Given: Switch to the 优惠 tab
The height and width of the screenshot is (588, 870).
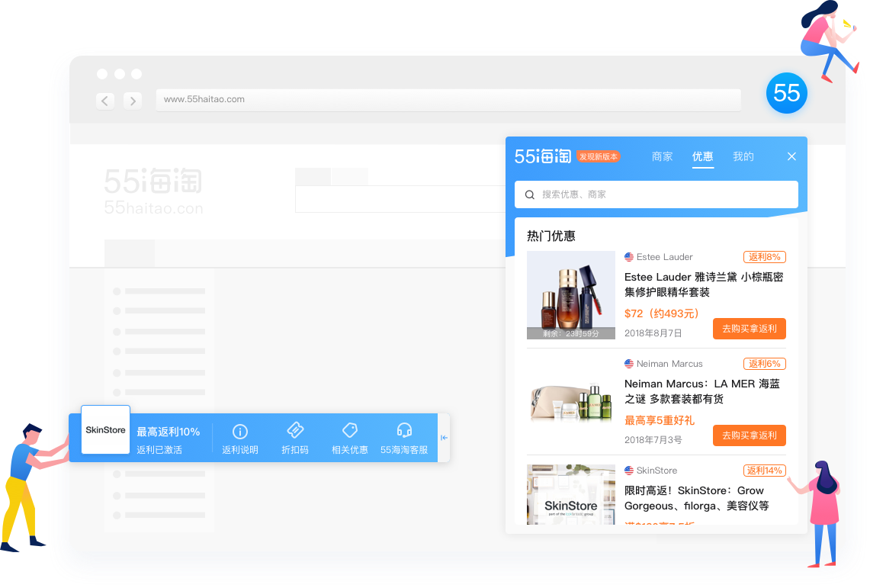Looking at the screenshot, I should tap(702, 156).
